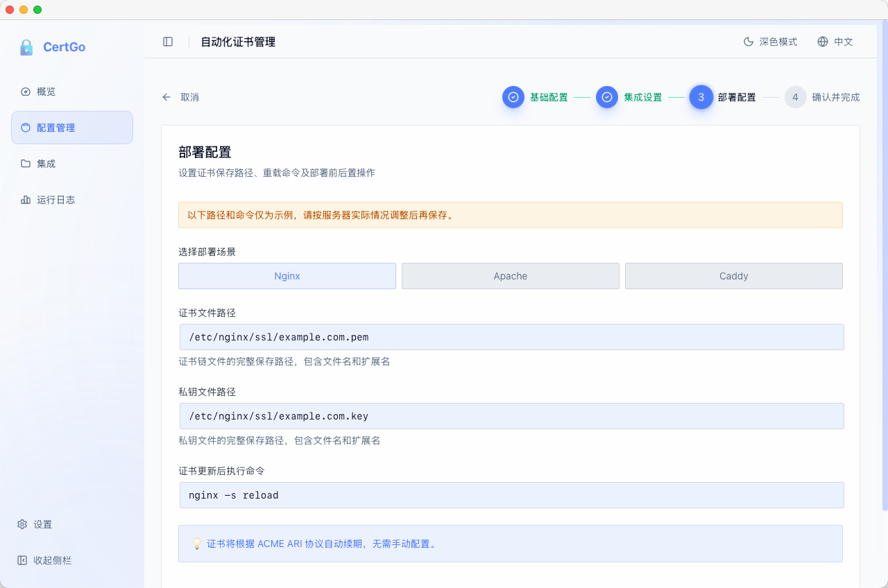This screenshot has width=888, height=588.
Task: Click the moon icon for dark mode
Action: tap(749, 42)
